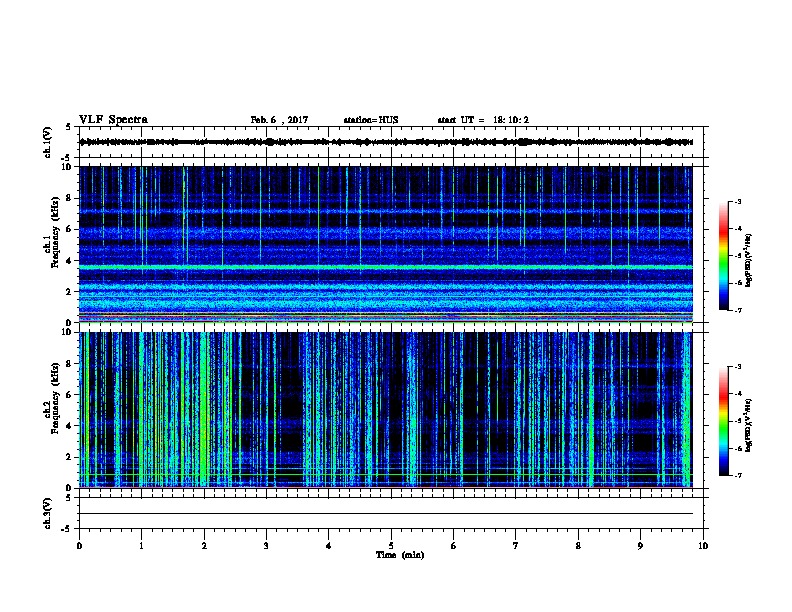792x612 pixels.
Task: Select the date text 'Feb. 6 , 2017'
Action: (x=279, y=120)
